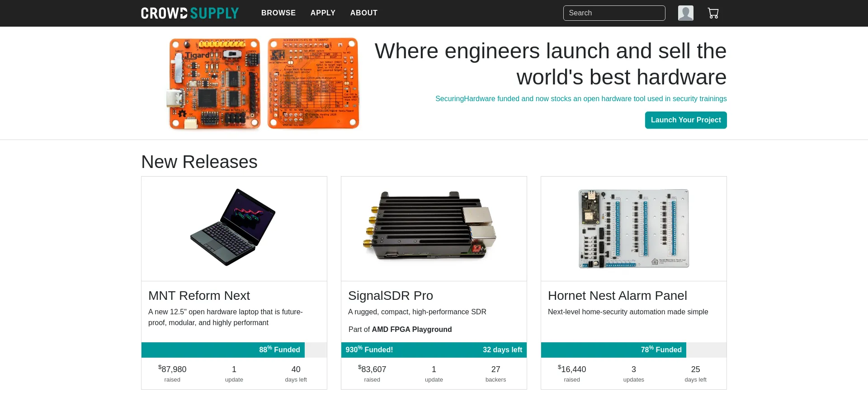This screenshot has height=401, width=868.
Task: Click the MNT Reform Next title
Action: click(199, 296)
